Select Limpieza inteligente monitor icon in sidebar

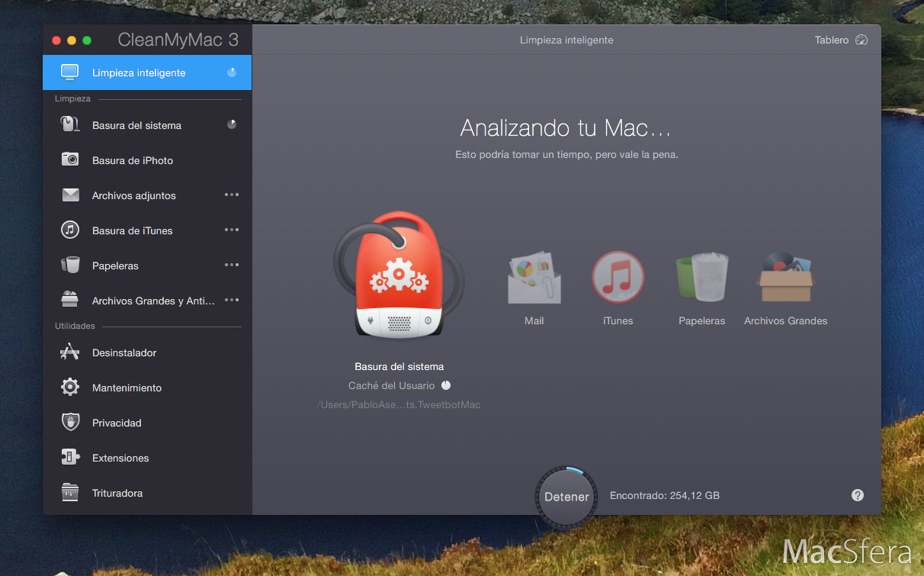point(70,73)
